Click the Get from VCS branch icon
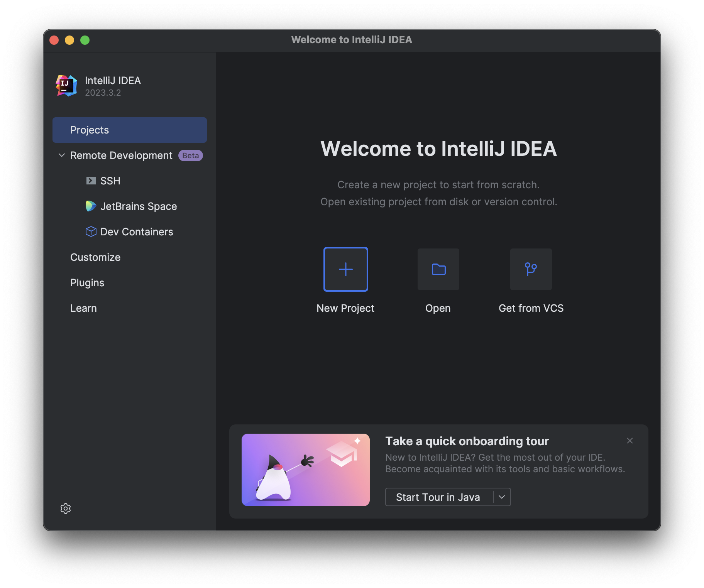704x588 pixels. tap(531, 269)
